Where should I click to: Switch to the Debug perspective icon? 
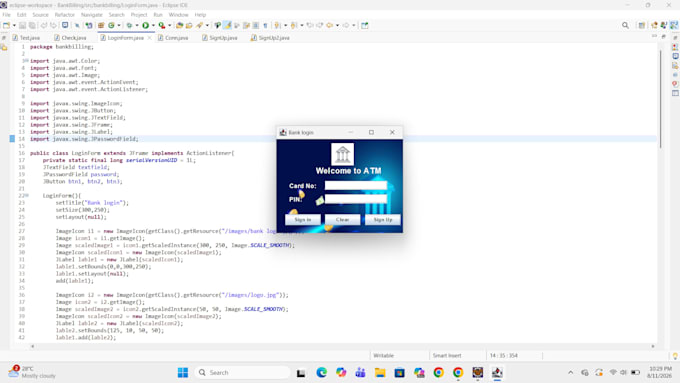(664, 26)
